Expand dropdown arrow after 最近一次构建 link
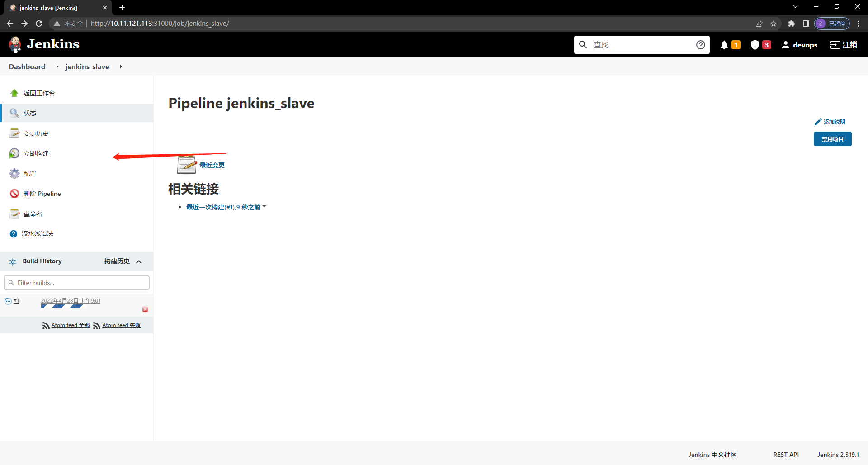This screenshot has width=868, height=465. tap(264, 207)
